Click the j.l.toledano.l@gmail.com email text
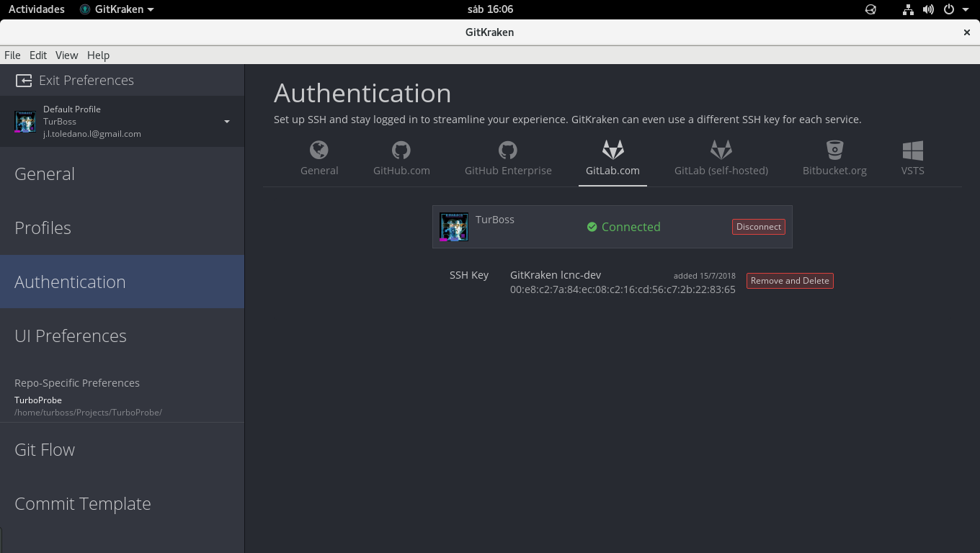 pos(92,134)
